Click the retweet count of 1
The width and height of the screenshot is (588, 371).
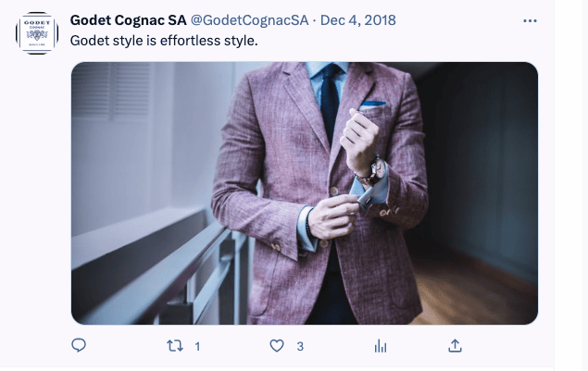point(197,347)
